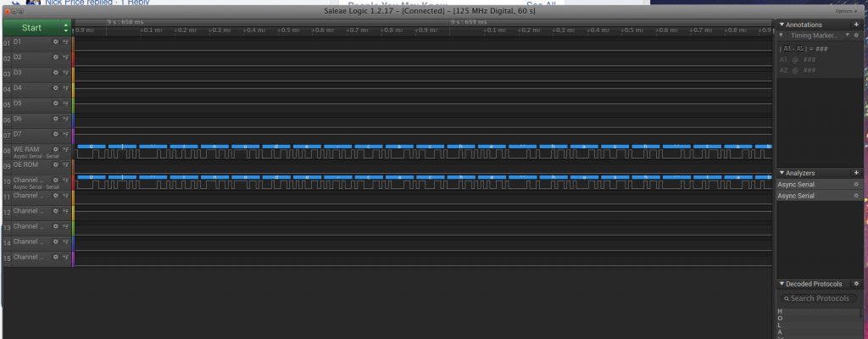Open settings gear for WE RAM channel
The image size is (868, 339).
pyautogui.click(x=55, y=149)
